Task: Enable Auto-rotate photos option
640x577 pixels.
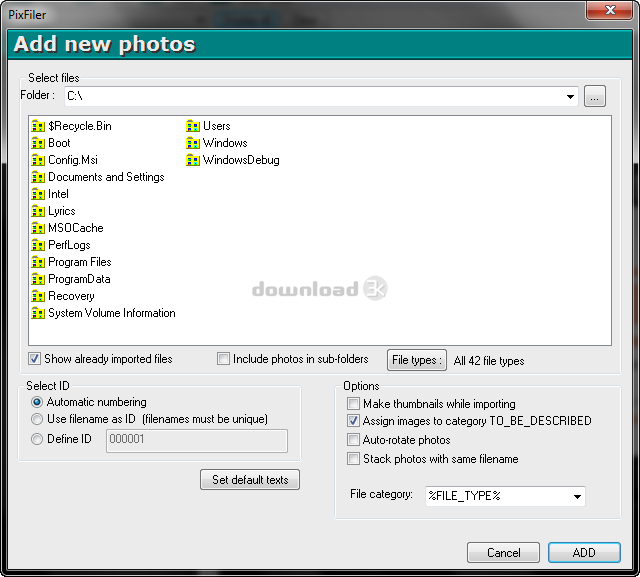Action: (x=353, y=440)
